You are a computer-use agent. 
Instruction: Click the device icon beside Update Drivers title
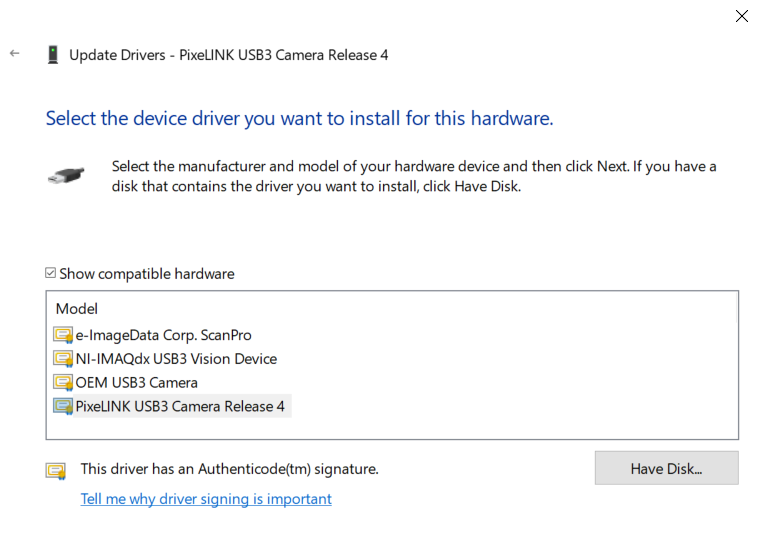[x=53, y=55]
